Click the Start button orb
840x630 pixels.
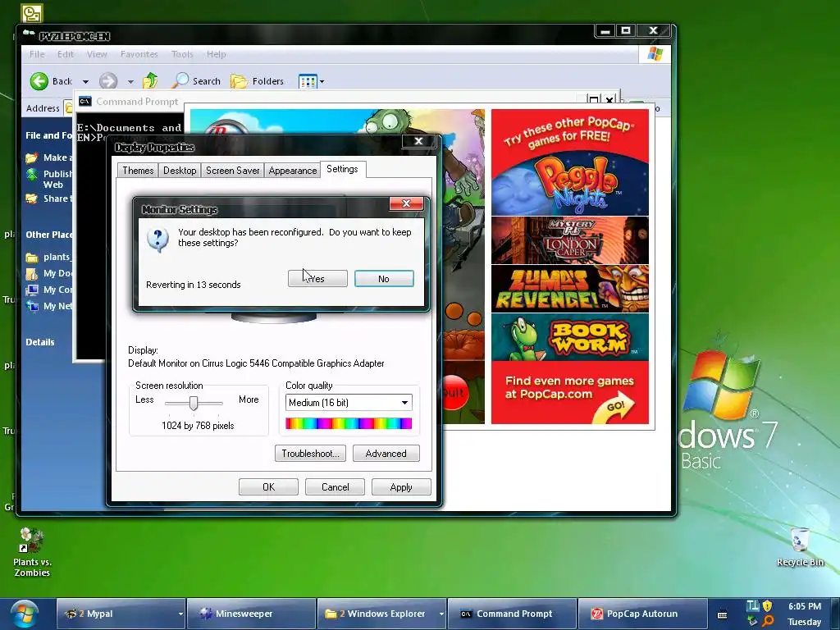click(24, 614)
